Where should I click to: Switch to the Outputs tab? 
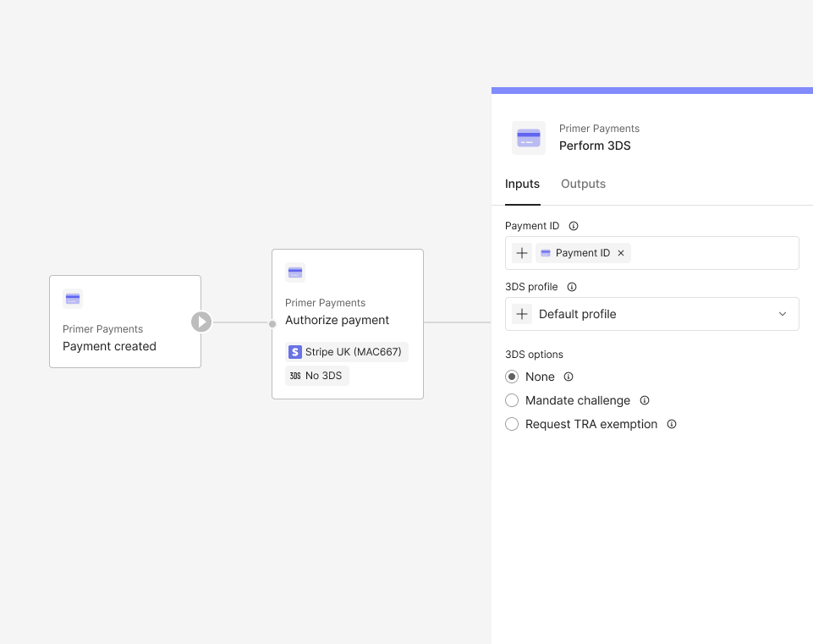pyautogui.click(x=583, y=184)
